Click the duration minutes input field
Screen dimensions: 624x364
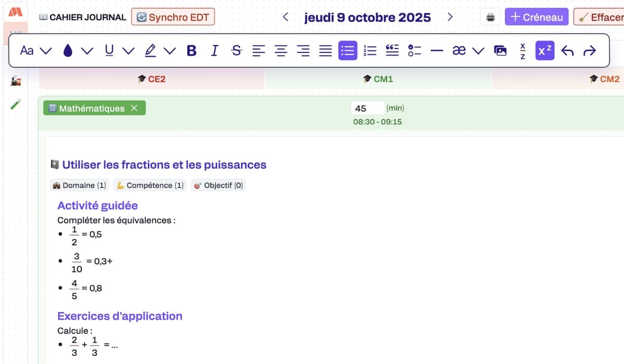[367, 108]
